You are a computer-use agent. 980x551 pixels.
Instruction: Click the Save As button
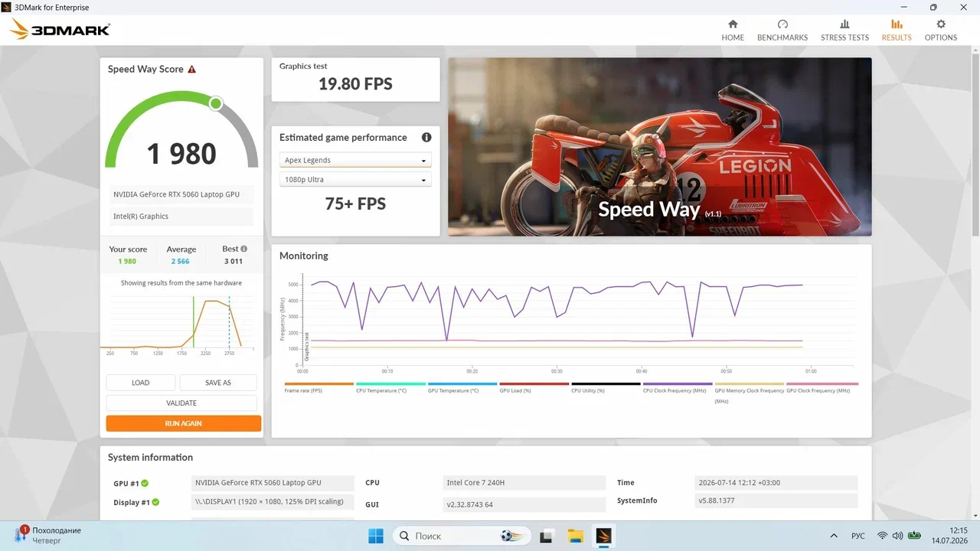pyautogui.click(x=218, y=383)
